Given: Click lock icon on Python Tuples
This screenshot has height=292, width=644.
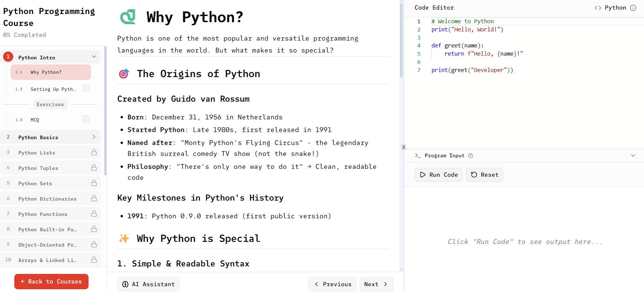Looking at the screenshot, I should tap(94, 168).
